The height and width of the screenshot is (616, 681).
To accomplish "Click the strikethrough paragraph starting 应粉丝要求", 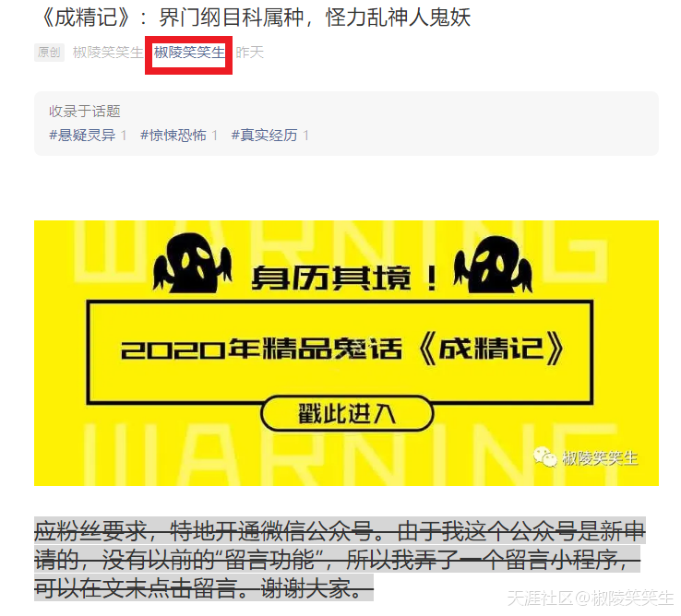I will [340, 559].
